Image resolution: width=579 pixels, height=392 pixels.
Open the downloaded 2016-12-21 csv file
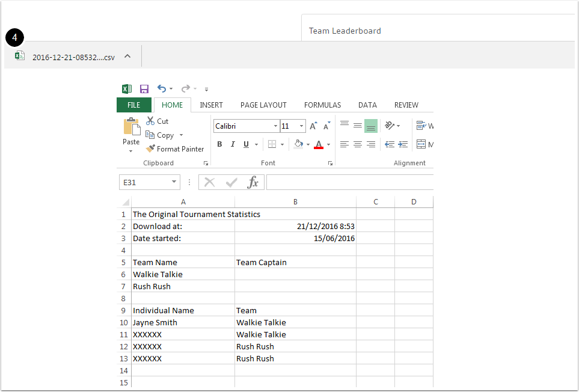(x=73, y=57)
